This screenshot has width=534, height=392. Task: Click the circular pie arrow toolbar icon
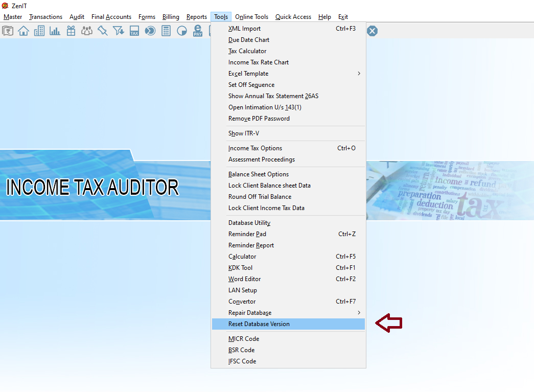(x=150, y=31)
